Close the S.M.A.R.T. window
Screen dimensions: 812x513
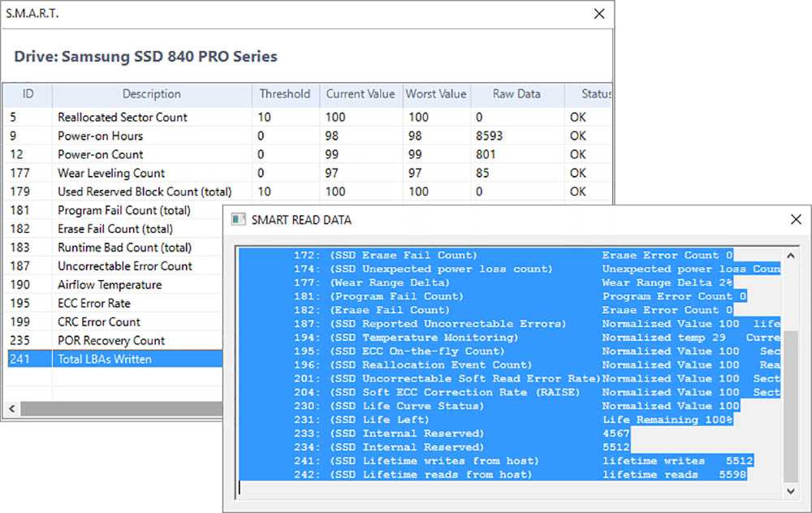(598, 14)
